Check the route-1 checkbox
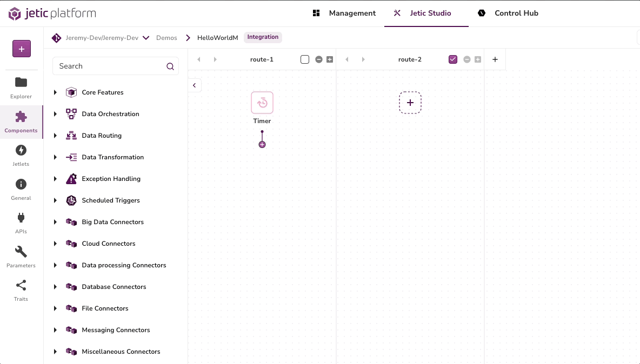This screenshot has width=640, height=364. (305, 59)
